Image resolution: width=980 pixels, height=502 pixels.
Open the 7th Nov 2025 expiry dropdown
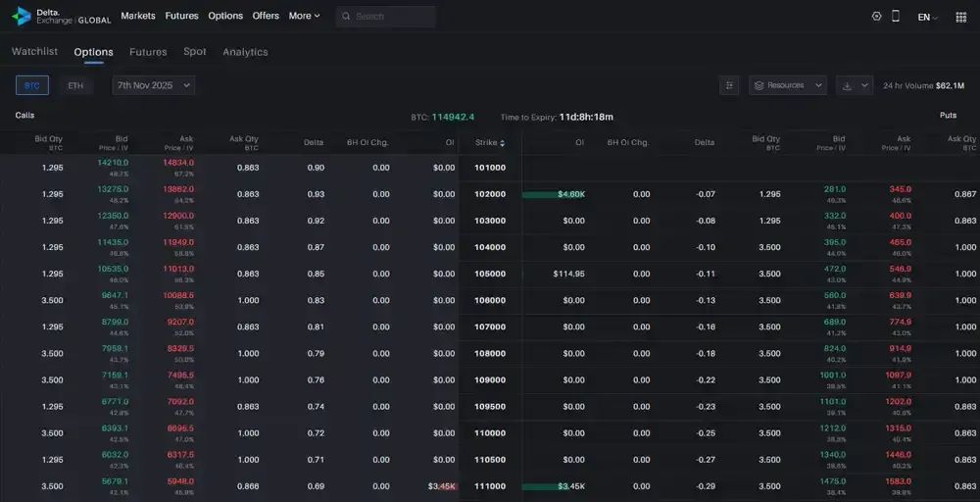[x=154, y=85]
